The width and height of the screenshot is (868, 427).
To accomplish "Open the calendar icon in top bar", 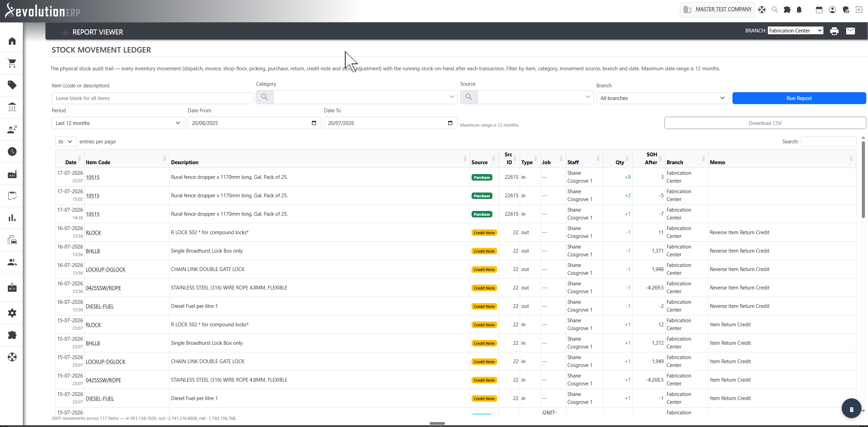I will point(819,10).
